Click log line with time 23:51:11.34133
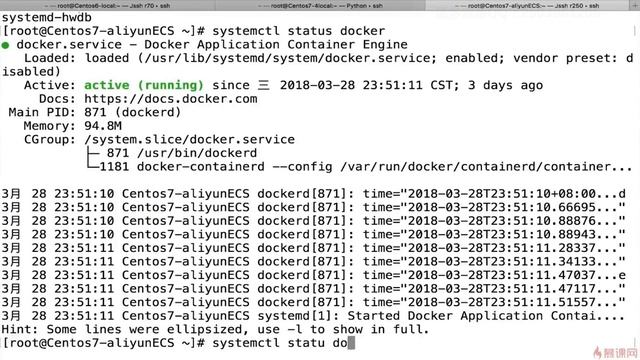640x360 pixels. point(313,261)
